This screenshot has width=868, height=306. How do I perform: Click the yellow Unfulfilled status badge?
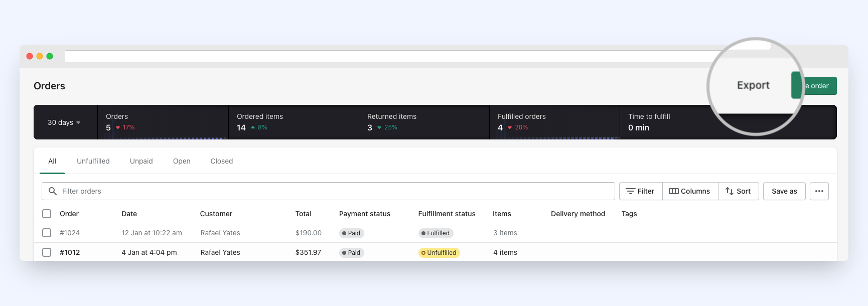coord(439,253)
